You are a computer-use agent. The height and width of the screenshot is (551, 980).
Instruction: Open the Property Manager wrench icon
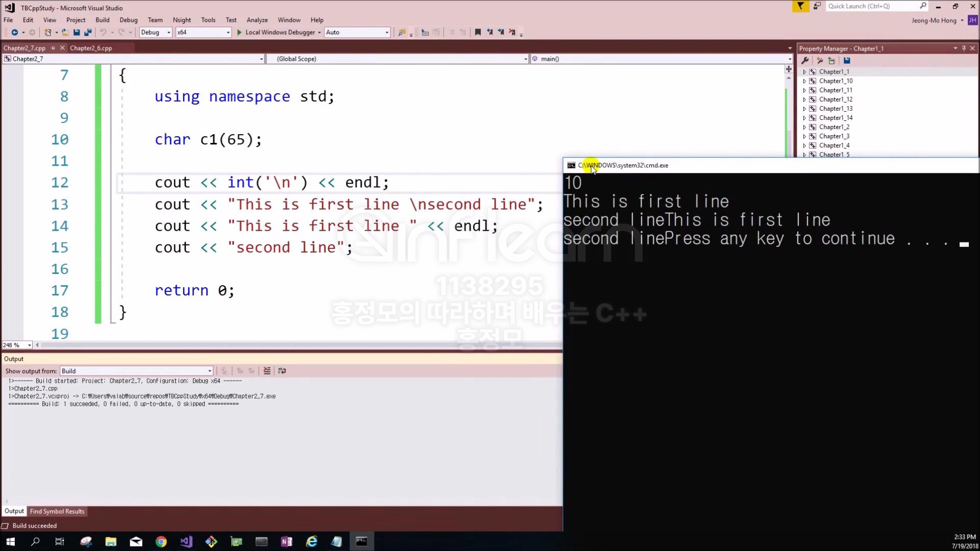pyautogui.click(x=805, y=60)
